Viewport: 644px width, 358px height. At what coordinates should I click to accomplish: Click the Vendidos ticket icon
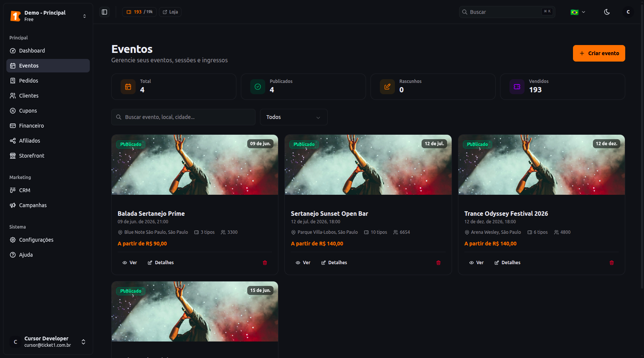coord(517,87)
